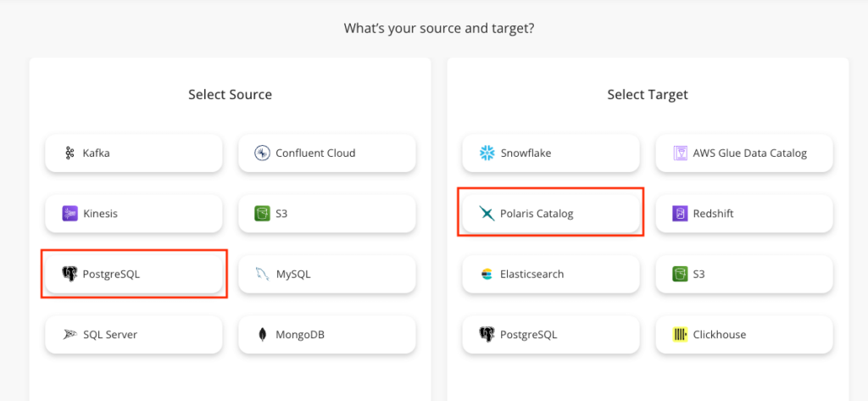868x401 pixels.
Task: Select S3 target card
Action: click(x=744, y=274)
